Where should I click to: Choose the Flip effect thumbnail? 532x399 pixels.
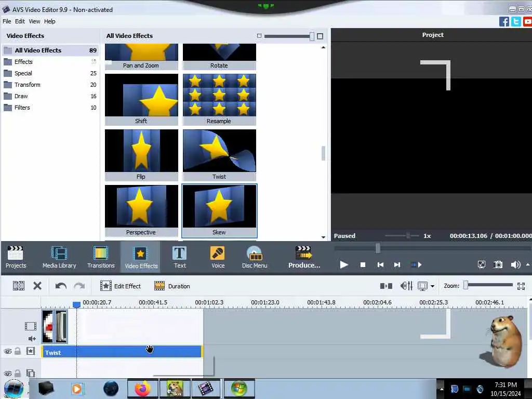(x=141, y=155)
